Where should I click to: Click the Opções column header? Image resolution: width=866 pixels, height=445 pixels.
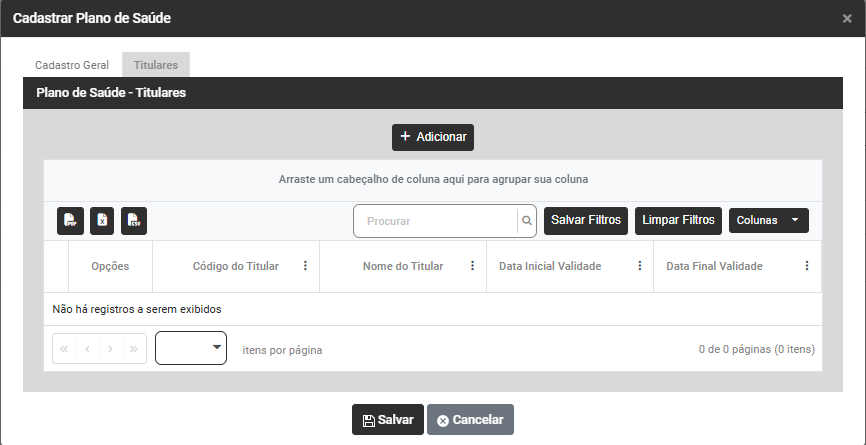[x=110, y=266]
